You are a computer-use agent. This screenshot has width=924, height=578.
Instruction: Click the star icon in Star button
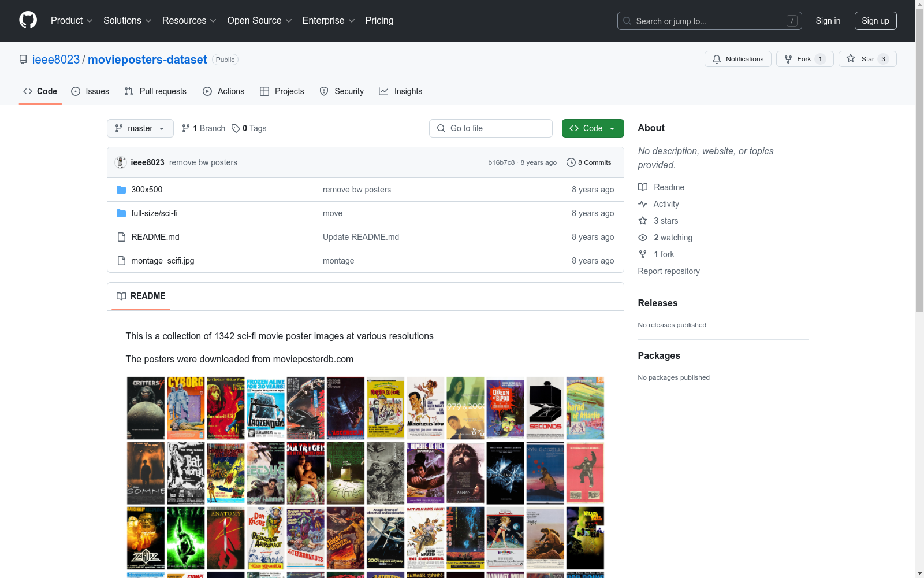coord(851,58)
